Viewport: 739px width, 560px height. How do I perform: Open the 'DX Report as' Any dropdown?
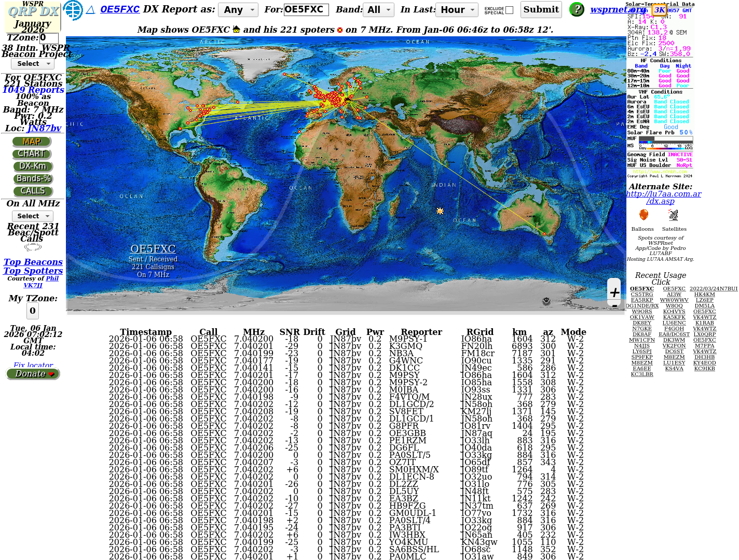click(238, 10)
